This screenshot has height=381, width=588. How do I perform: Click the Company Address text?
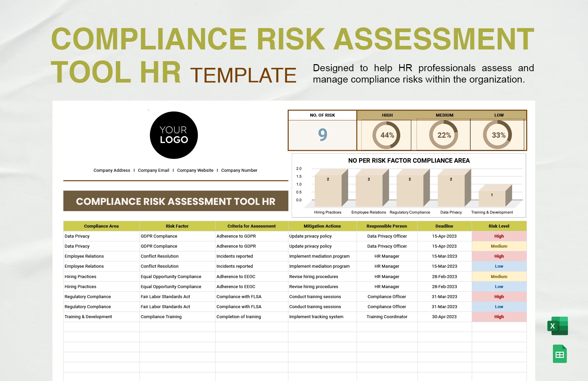112,170
